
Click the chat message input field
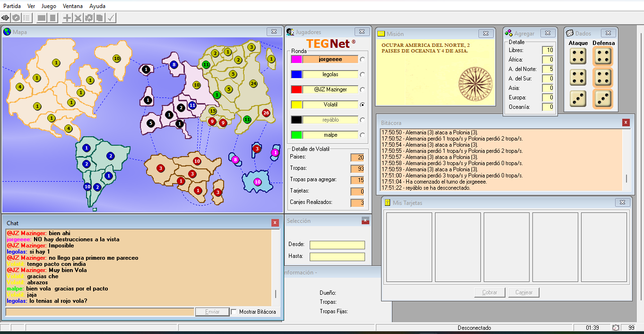[100, 312]
